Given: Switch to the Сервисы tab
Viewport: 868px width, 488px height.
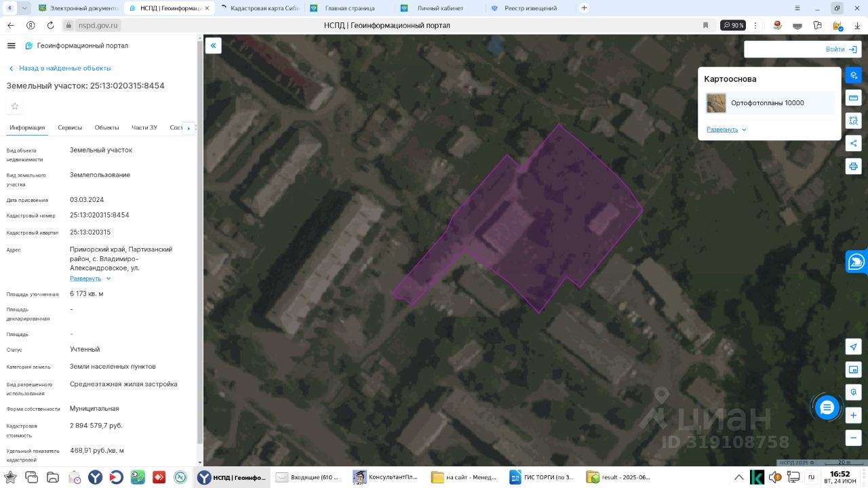Looking at the screenshot, I should point(70,127).
